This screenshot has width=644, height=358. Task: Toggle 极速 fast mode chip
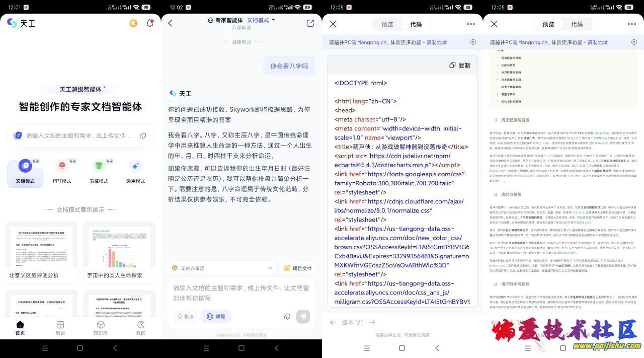[185, 316]
